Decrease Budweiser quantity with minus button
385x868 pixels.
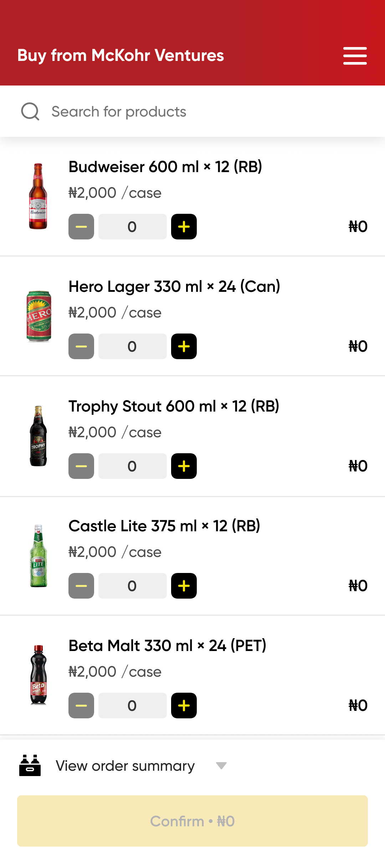[x=81, y=227]
